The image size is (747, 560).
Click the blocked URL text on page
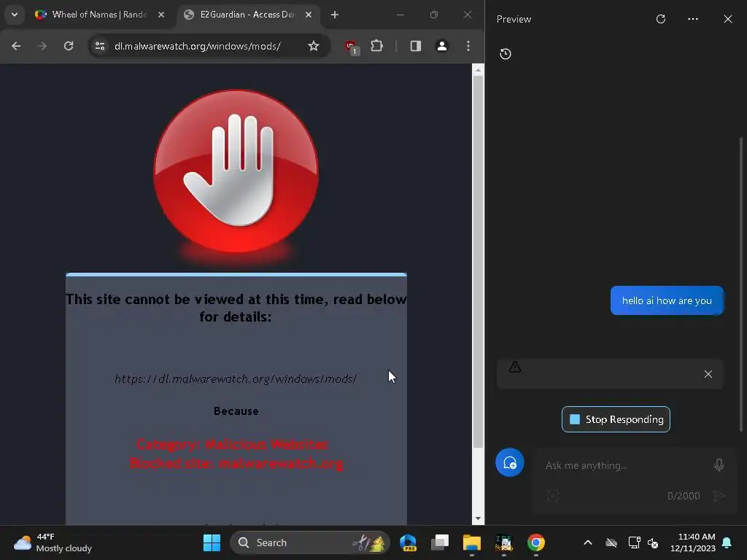236,379
